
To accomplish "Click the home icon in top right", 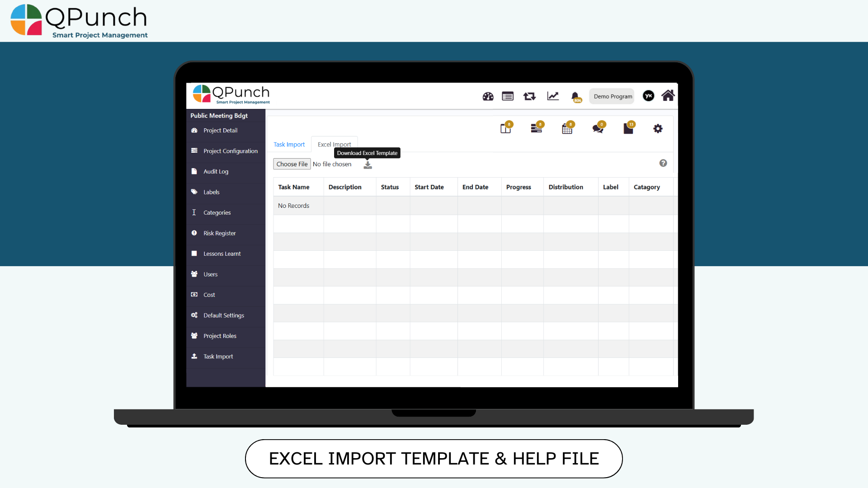I will (x=668, y=96).
